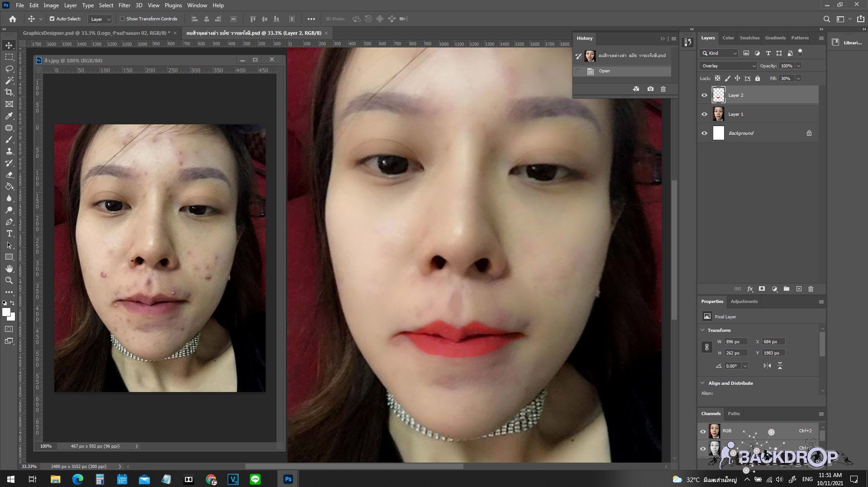The height and width of the screenshot is (487, 868).
Task: Click the Home button
Action: point(12,19)
